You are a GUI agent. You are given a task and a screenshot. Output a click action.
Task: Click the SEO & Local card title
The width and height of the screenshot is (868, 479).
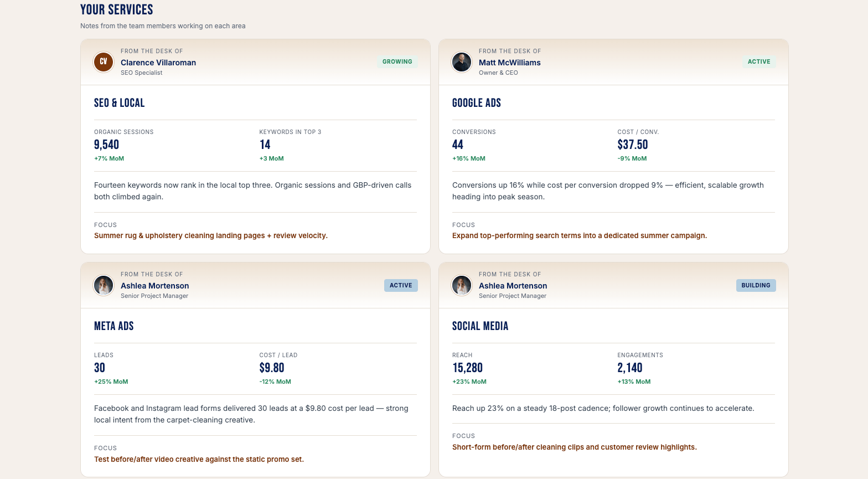[119, 103]
